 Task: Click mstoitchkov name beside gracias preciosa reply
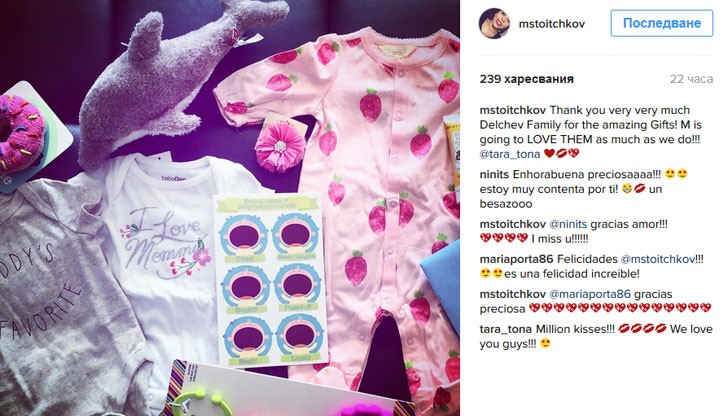pos(513,294)
